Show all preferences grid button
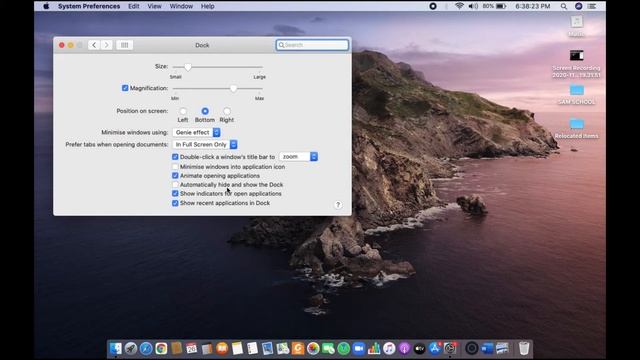This screenshot has height=360, width=640. pos(124,45)
